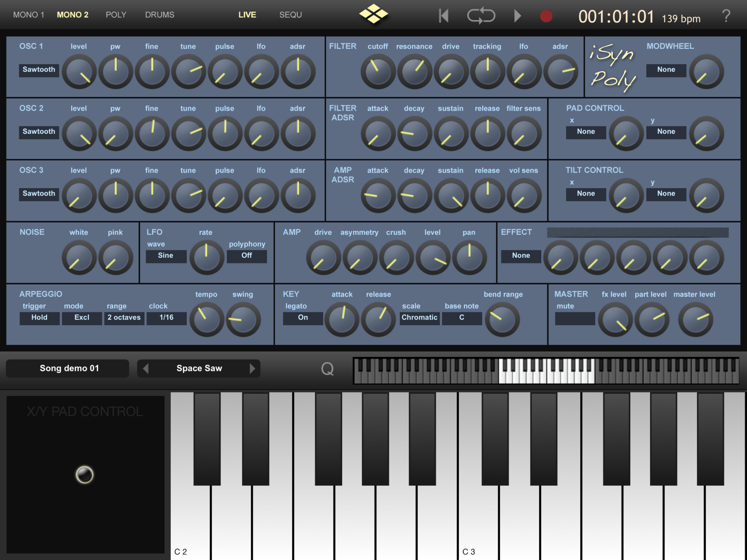Image resolution: width=747 pixels, height=560 pixels.
Task: Toggle the LFO polyphony Off switch
Action: pyautogui.click(x=247, y=256)
